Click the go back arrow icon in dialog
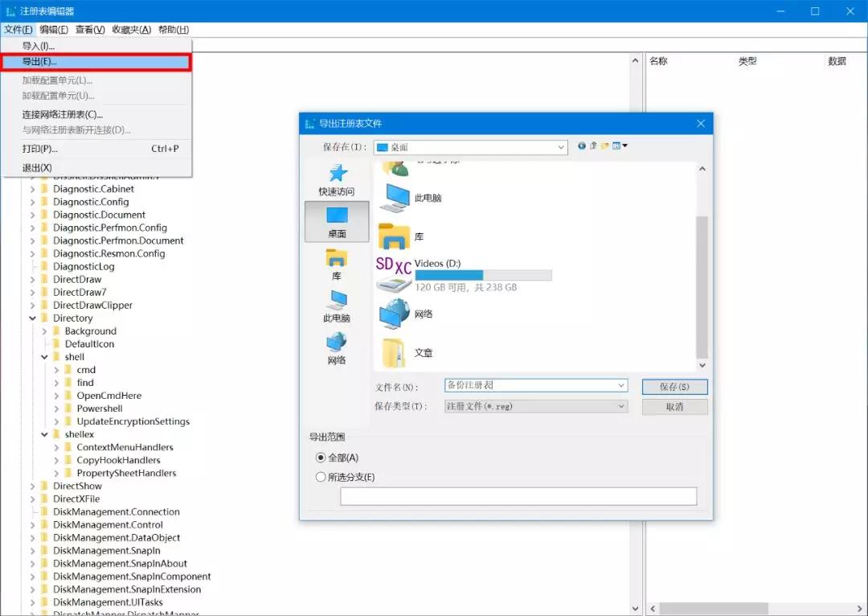This screenshot has height=616, width=868. coord(582,146)
